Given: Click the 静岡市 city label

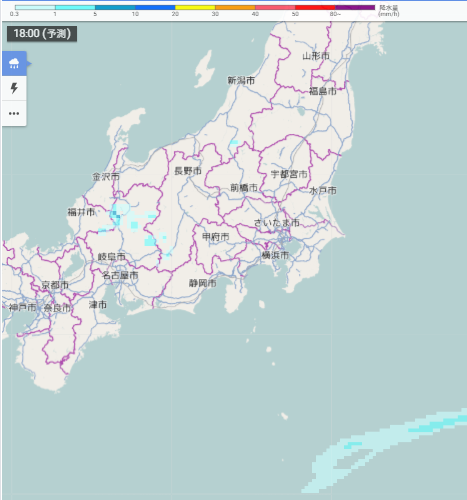Looking at the screenshot, I should point(203,283).
